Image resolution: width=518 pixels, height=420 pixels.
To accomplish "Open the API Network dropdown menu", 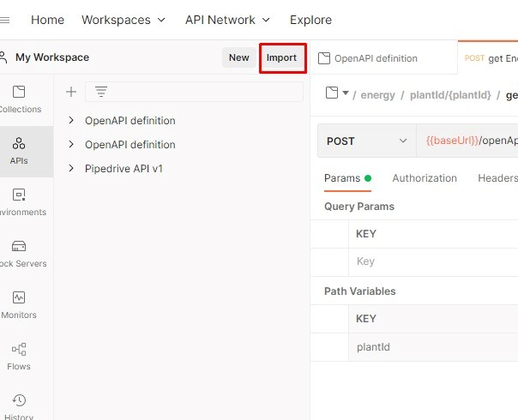I will (x=227, y=20).
